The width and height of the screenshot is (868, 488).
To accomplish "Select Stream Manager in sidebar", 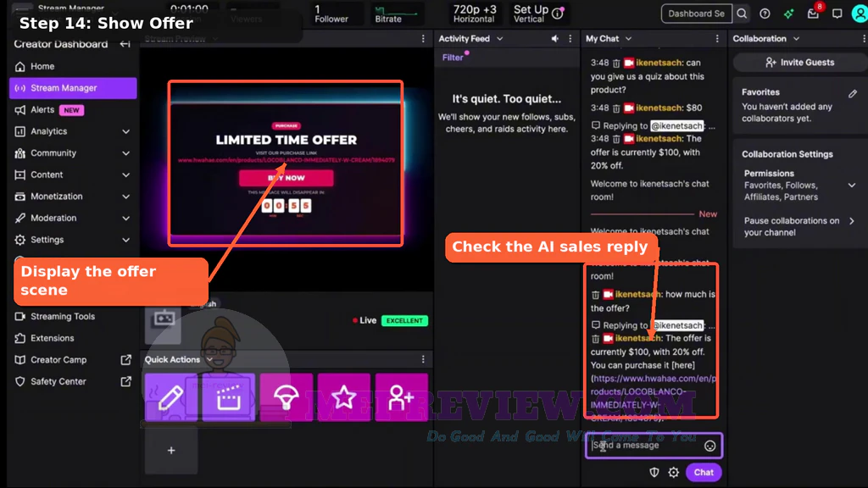I will coord(73,88).
